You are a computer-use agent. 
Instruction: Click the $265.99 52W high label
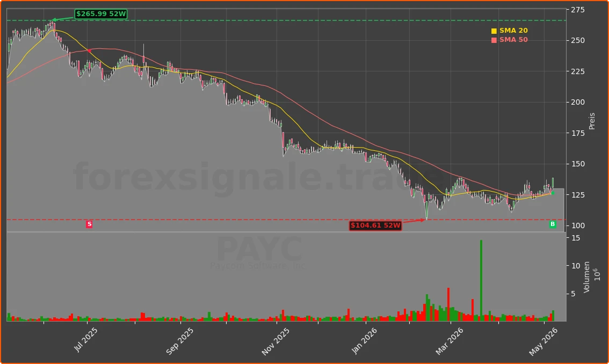[x=101, y=14]
